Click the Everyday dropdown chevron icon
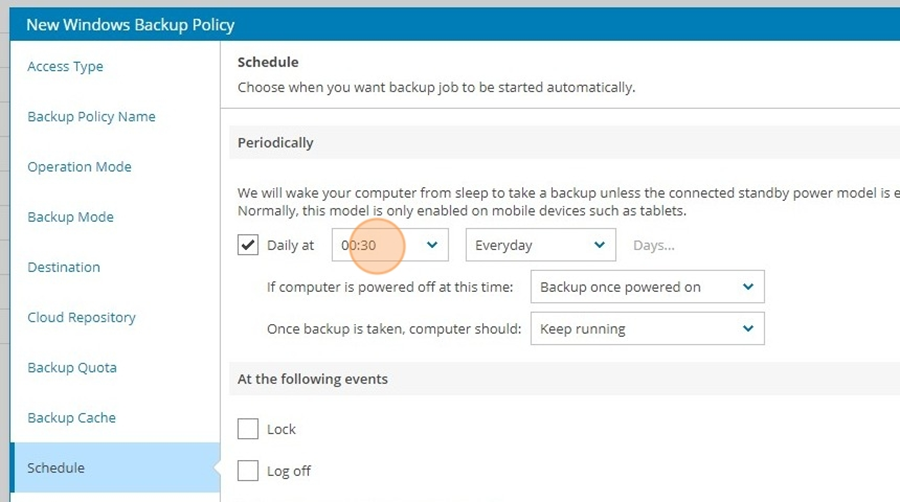This screenshot has width=900, height=502. coord(599,245)
